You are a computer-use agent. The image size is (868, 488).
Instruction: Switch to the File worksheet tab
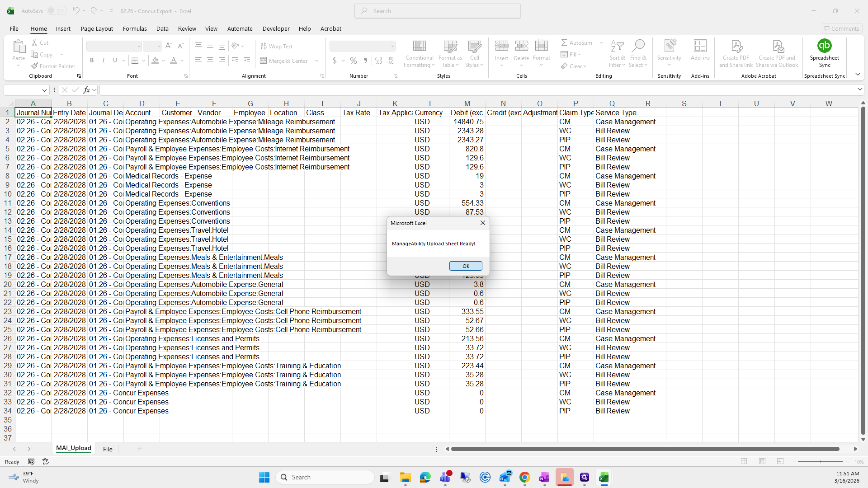[108, 449]
